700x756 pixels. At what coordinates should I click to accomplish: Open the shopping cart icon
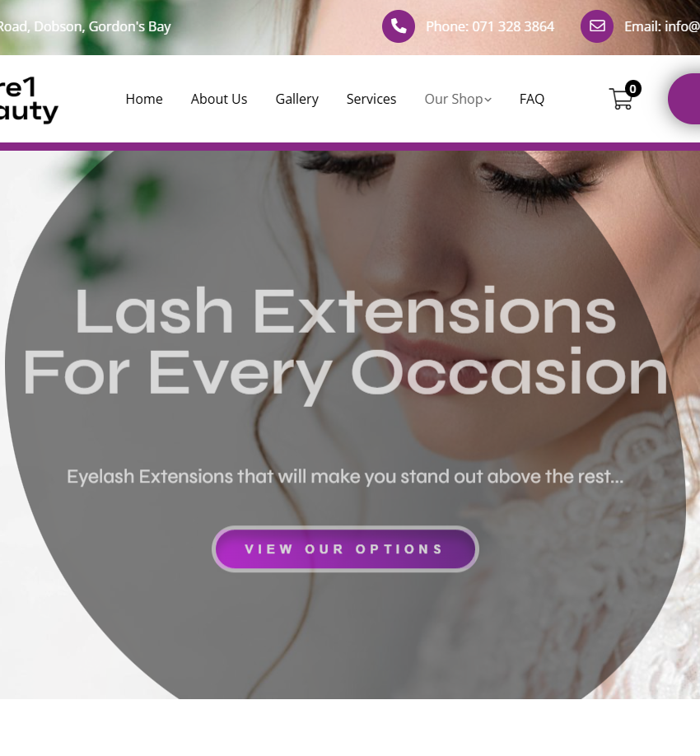(621, 99)
